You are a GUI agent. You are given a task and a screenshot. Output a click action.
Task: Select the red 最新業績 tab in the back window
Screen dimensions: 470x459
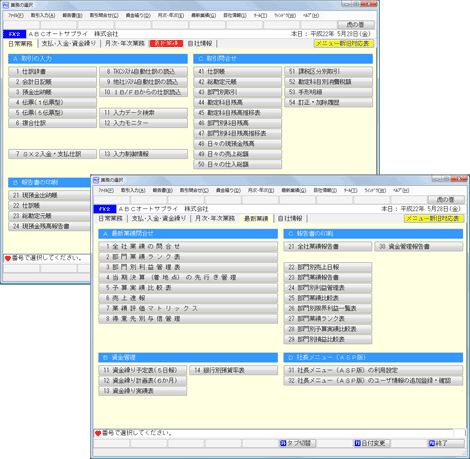tap(166, 43)
